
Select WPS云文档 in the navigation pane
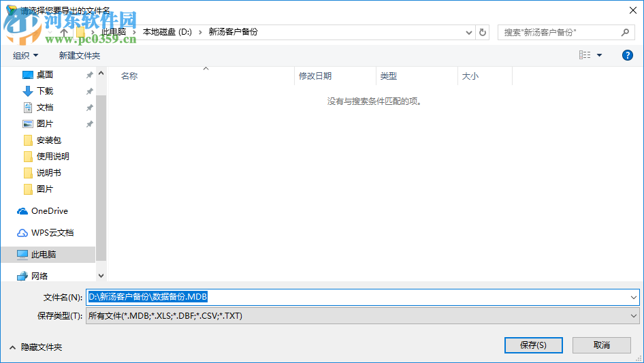[x=52, y=233]
